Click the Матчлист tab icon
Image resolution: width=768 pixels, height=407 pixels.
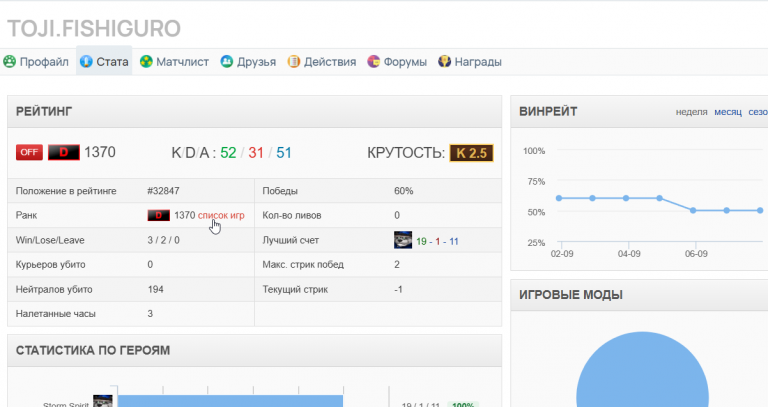pos(146,62)
